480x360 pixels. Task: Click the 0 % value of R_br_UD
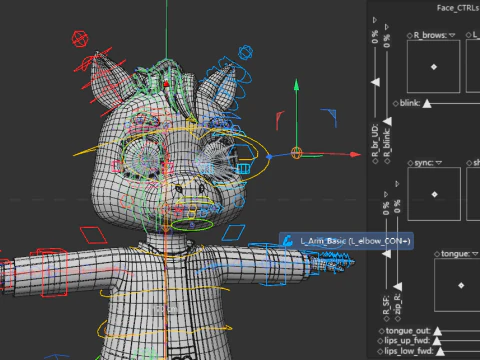click(x=375, y=36)
